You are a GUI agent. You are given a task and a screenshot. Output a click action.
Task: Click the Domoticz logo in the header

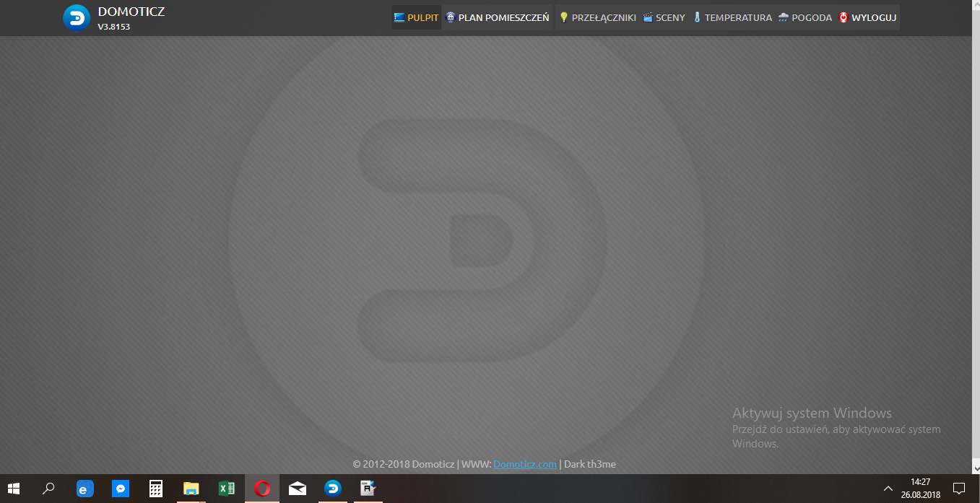coord(76,18)
